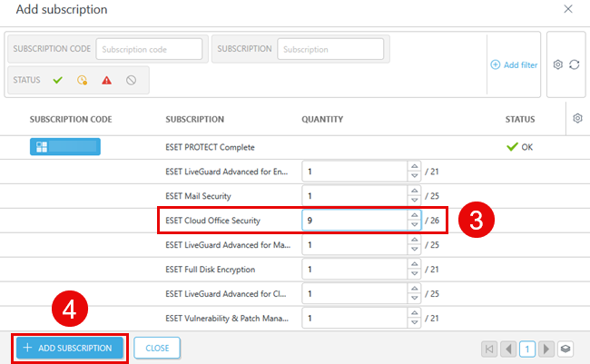The height and width of the screenshot is (364, 590).
Task: Decrease ESET Mail Security quantity
Action: (414, 201)
